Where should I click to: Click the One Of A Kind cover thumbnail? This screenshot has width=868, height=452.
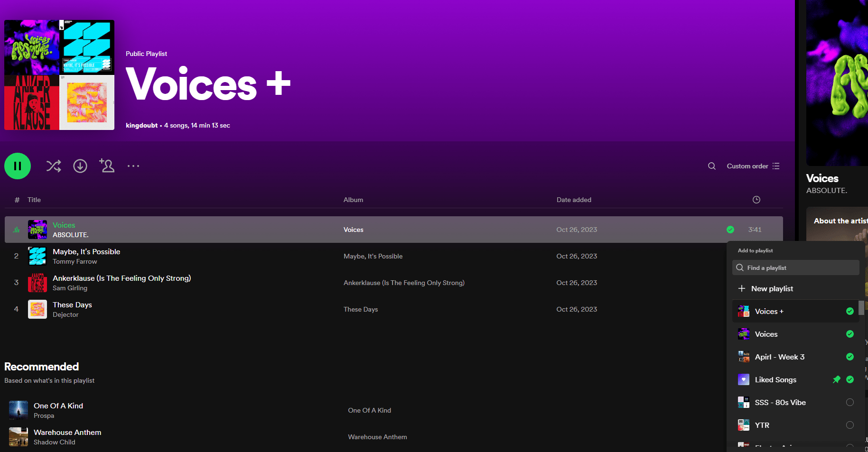19,410
